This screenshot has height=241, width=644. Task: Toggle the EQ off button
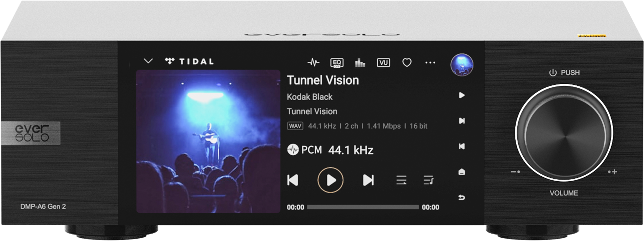point(337,63)
